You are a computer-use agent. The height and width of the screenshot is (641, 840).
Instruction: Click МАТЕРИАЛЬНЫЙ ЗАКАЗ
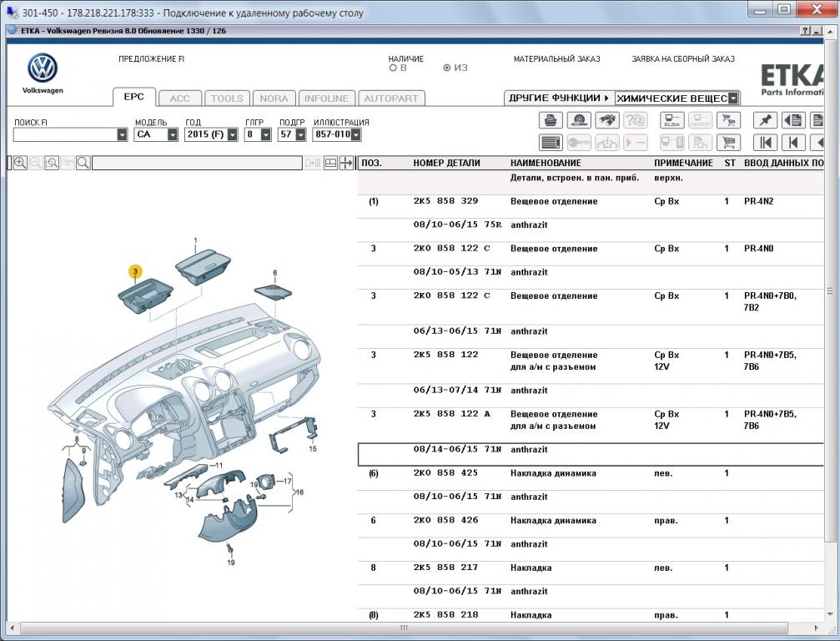[556, 59]
